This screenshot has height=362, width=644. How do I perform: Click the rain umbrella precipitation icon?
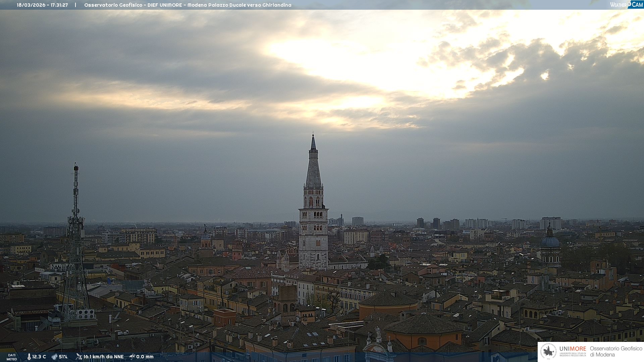132,357
